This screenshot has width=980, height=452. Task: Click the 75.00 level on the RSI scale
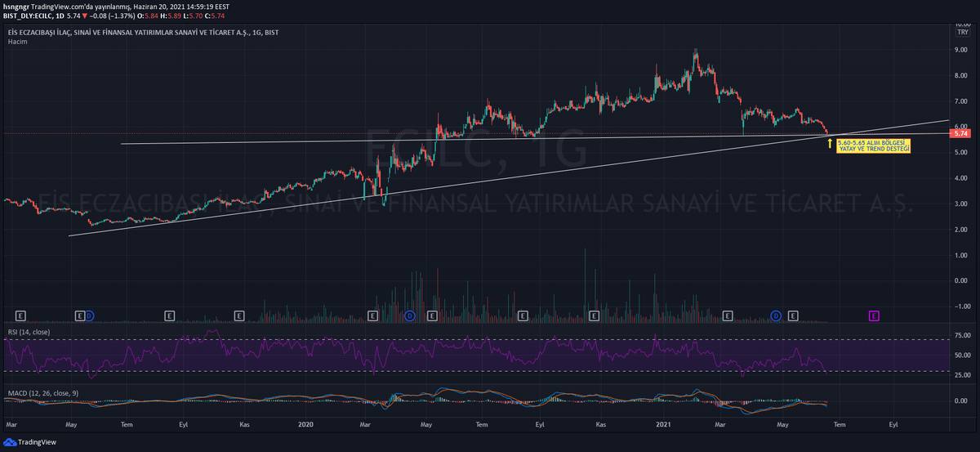pos(961,336)
